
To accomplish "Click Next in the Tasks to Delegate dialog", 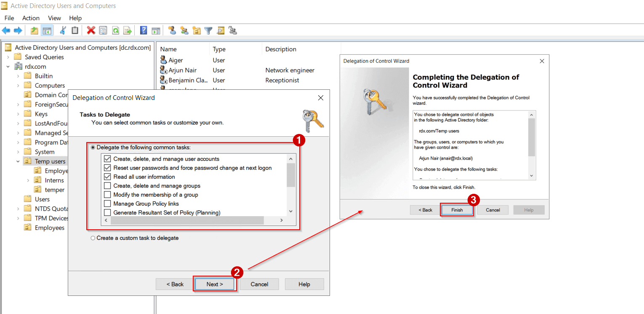I will coord(214,284).
